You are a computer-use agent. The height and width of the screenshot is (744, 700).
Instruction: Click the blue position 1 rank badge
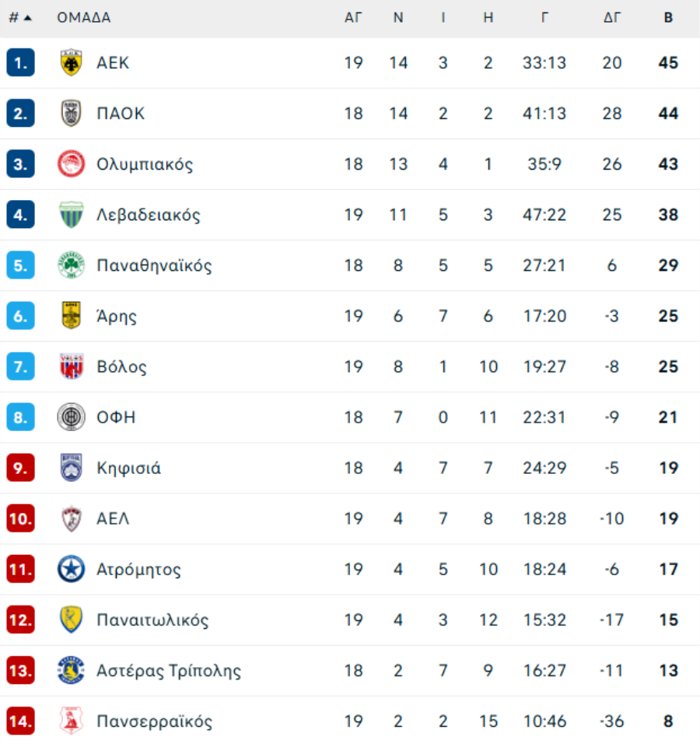click(20, 63)
